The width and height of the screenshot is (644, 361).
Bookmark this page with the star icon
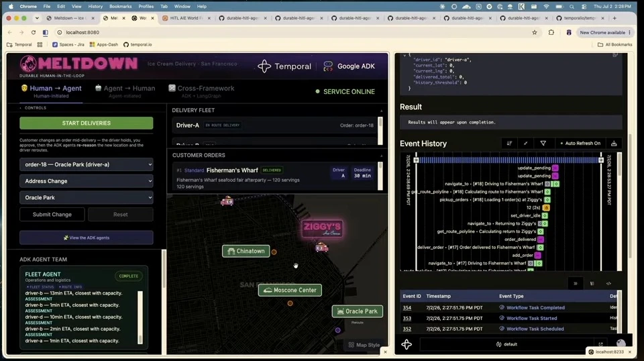click(x=535, y=32)
